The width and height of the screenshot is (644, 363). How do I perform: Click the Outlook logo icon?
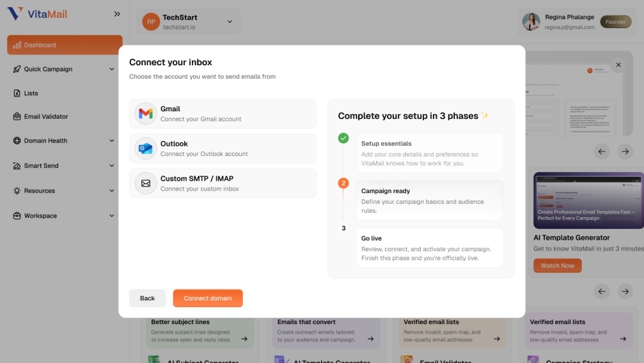click(145, 148)
